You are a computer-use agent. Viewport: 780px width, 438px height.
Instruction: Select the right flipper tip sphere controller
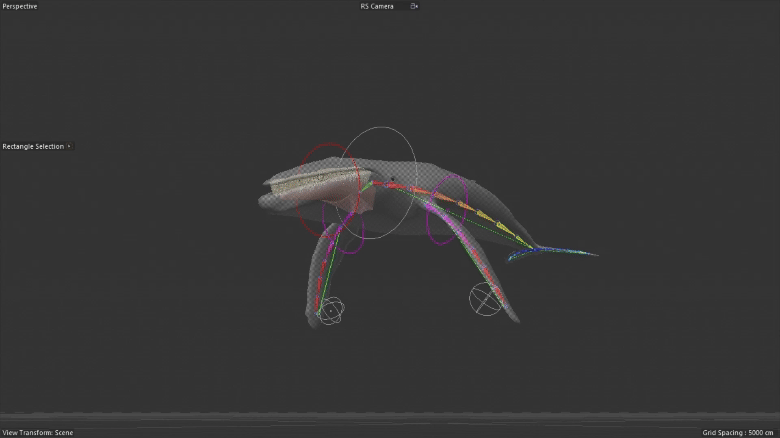click(485, 299)
